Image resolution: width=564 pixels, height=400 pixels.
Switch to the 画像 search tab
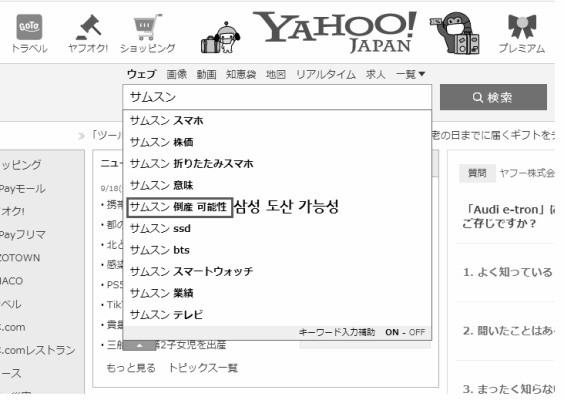177,74
